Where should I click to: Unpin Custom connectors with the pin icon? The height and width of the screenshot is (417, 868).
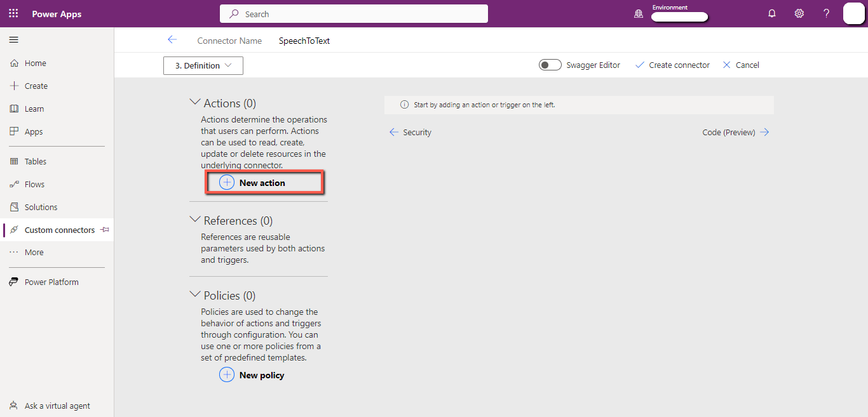[x=105, y=230]
